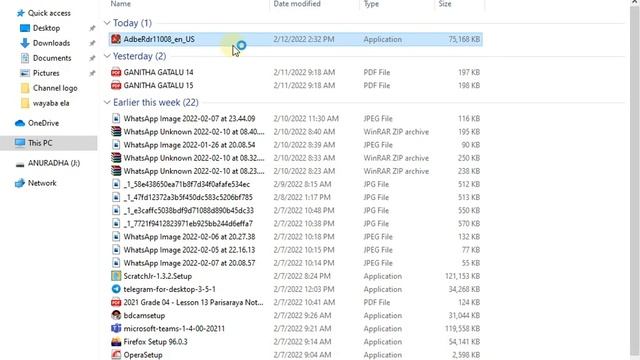Click the Downloads arrow icon in sidebar
This screenshot has height=360, width=640.
click(x=25, y=43)
